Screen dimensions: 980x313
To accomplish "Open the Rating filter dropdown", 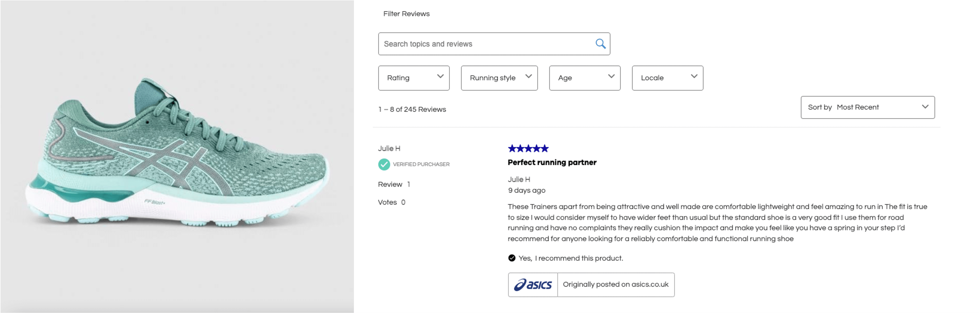I will (413, 78).
